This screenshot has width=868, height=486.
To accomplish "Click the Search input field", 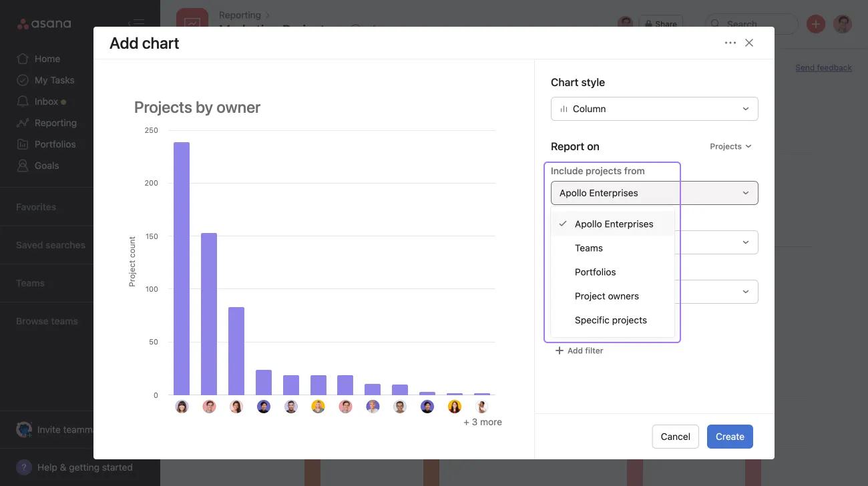I will pos(751,23).
